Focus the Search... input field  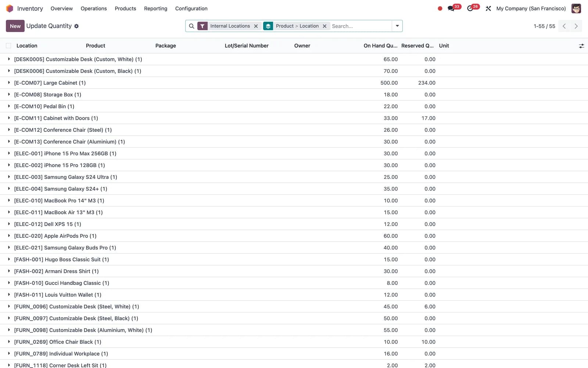[361, 26]
